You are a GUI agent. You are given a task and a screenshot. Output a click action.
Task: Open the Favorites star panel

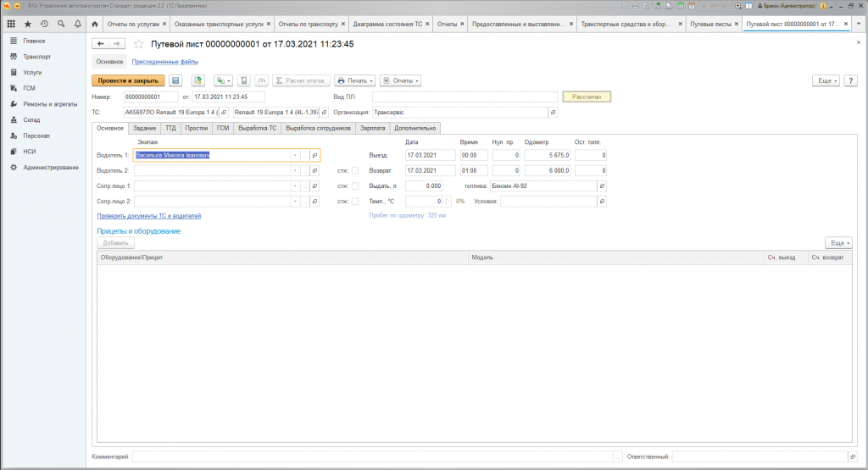(28, 24)
